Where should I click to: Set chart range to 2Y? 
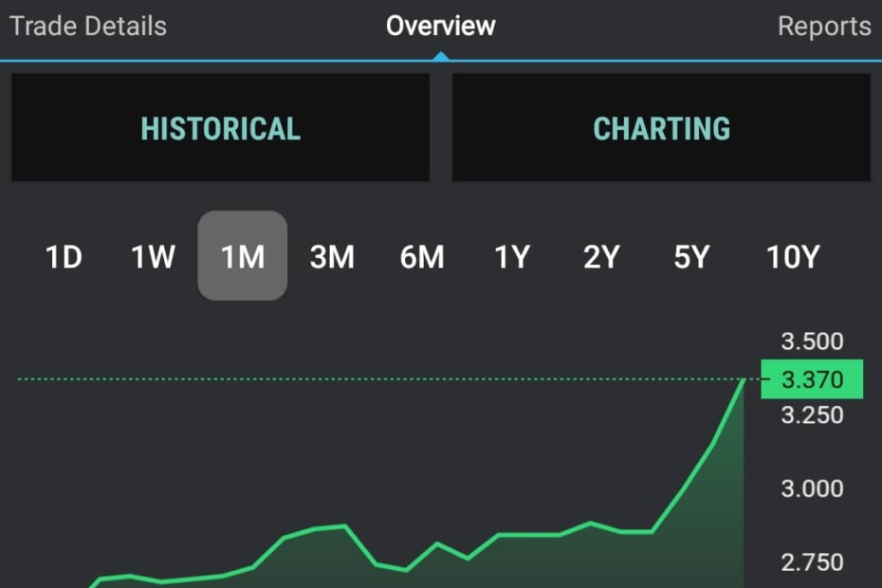pyautogui.click(x=601, y=257)
